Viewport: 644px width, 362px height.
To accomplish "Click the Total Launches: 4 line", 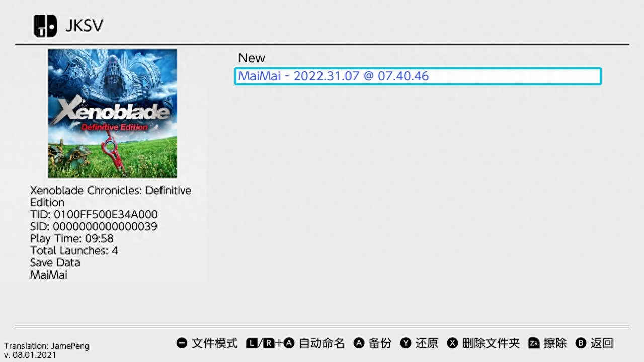I will pos(74,250).
